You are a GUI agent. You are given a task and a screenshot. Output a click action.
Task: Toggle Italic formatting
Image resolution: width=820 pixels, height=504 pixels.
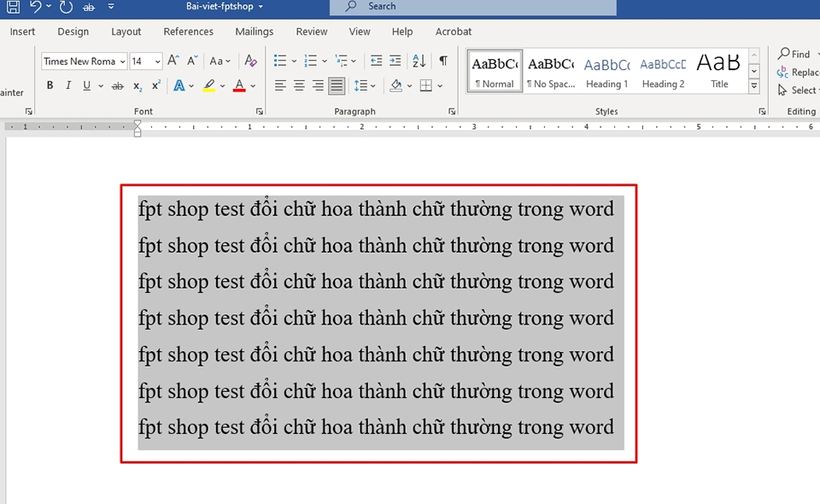tap(68, 85)
